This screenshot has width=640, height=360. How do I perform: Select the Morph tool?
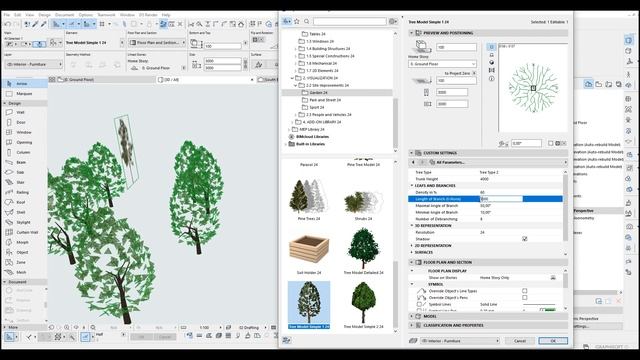(x=24, y=242)
